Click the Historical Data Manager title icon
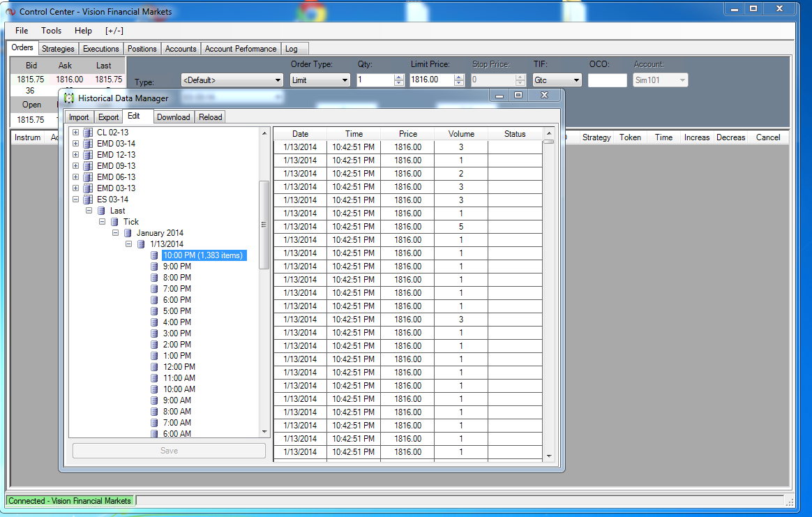812x517 pixels. click(x=69, y=98)
